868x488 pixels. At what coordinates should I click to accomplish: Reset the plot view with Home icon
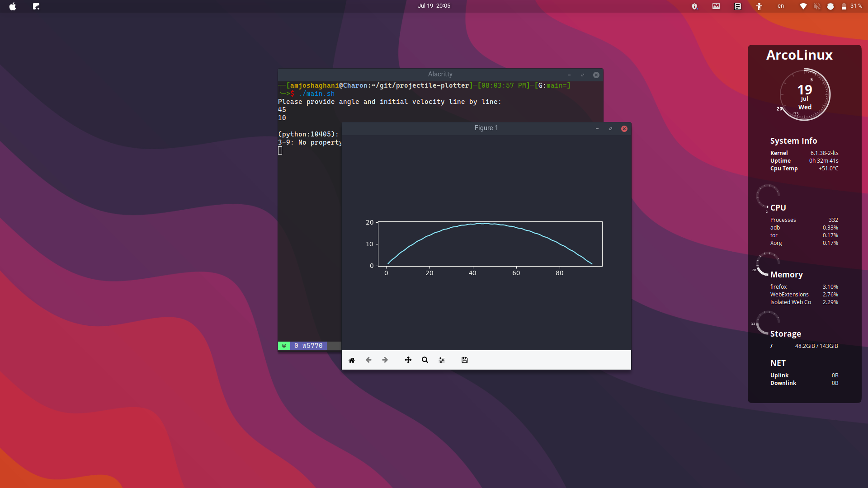(352, 360)
